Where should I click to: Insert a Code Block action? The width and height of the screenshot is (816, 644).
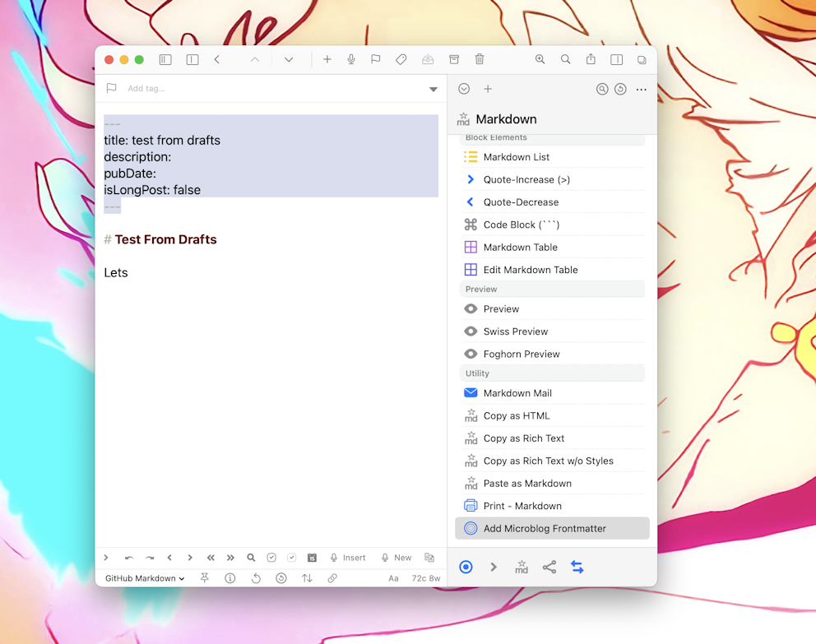(x=552, y=225)
